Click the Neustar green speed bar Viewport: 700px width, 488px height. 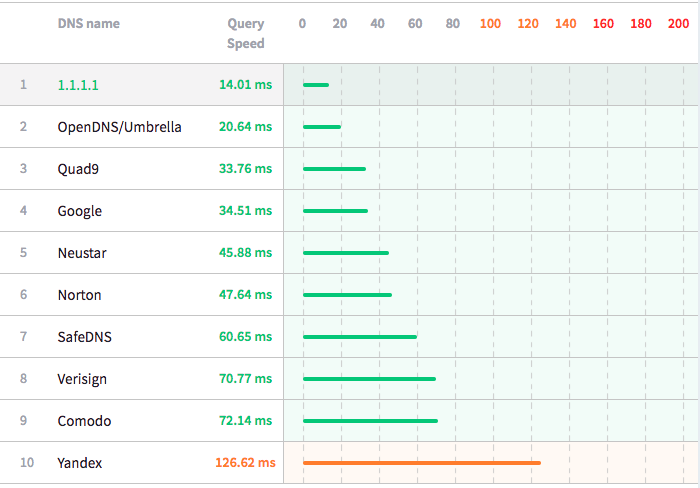[x=346, y=253]
